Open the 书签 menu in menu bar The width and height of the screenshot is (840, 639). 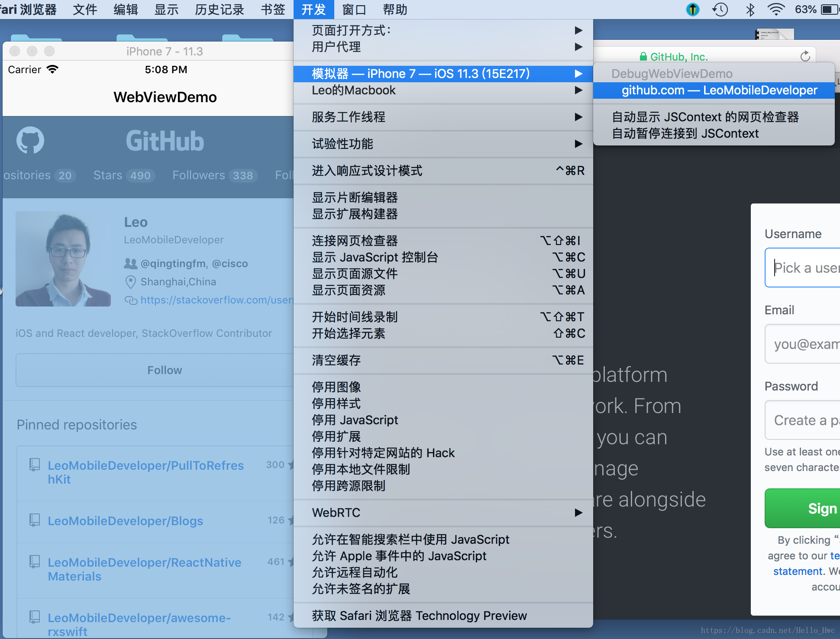tap(273, 10)
